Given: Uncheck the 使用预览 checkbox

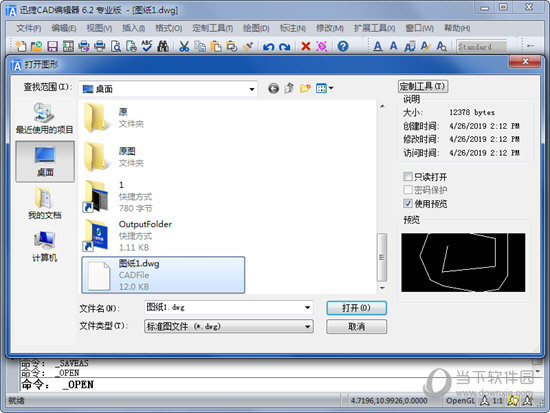Looking at the screenshot, I should (407, 204).
